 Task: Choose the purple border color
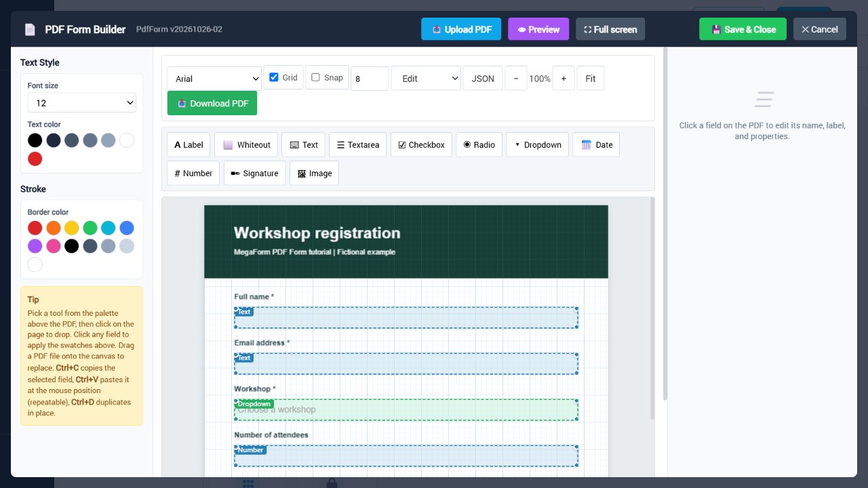coord(35,246)
